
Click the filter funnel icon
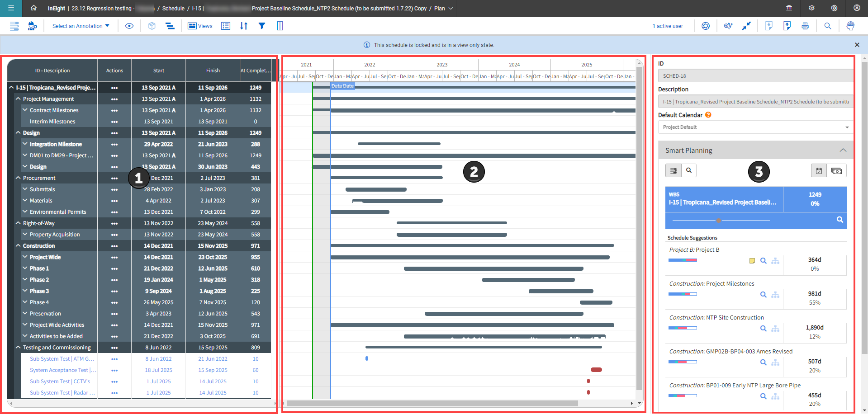[x=262, y=26]
